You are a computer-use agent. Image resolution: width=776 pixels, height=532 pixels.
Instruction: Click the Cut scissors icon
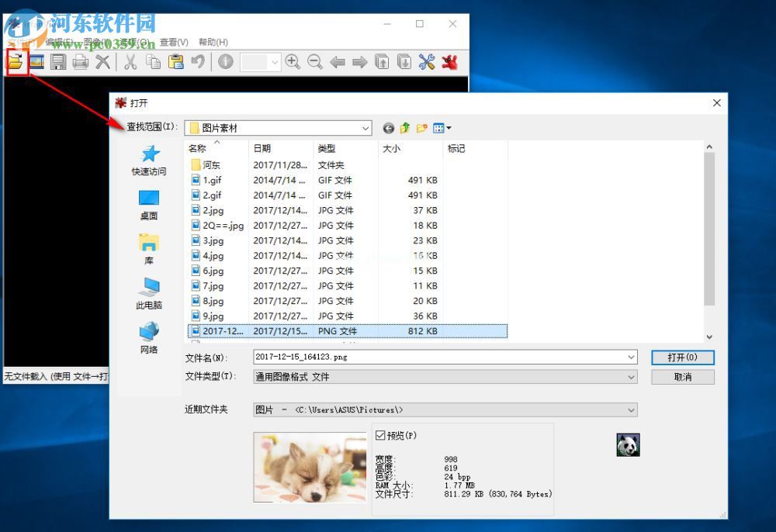coord(130,62)
